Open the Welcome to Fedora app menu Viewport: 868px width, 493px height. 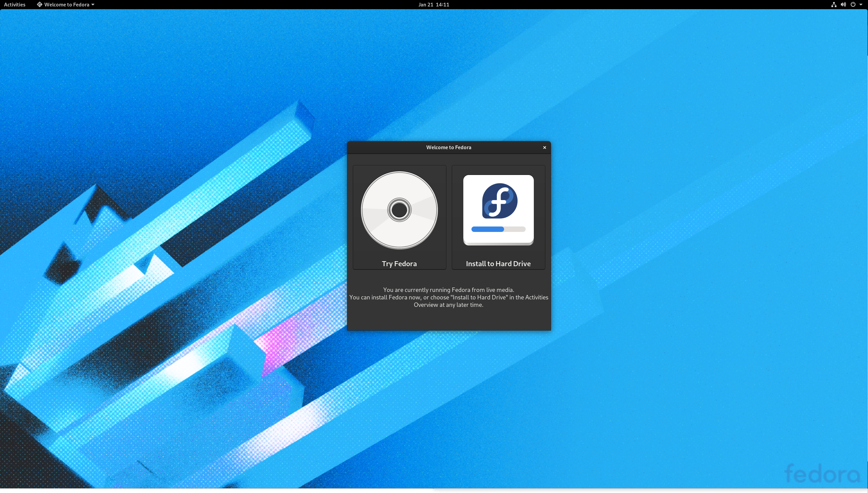click(x=66, y=4)
